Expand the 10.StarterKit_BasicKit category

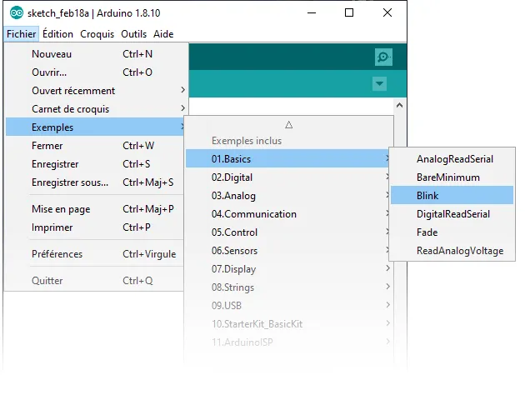(288, 324)
